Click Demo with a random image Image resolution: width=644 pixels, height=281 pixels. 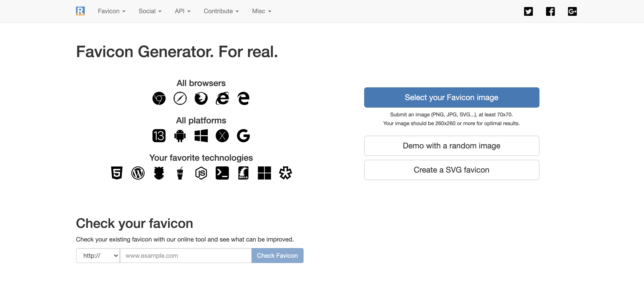pyautogui.click(x=452, y=146)
